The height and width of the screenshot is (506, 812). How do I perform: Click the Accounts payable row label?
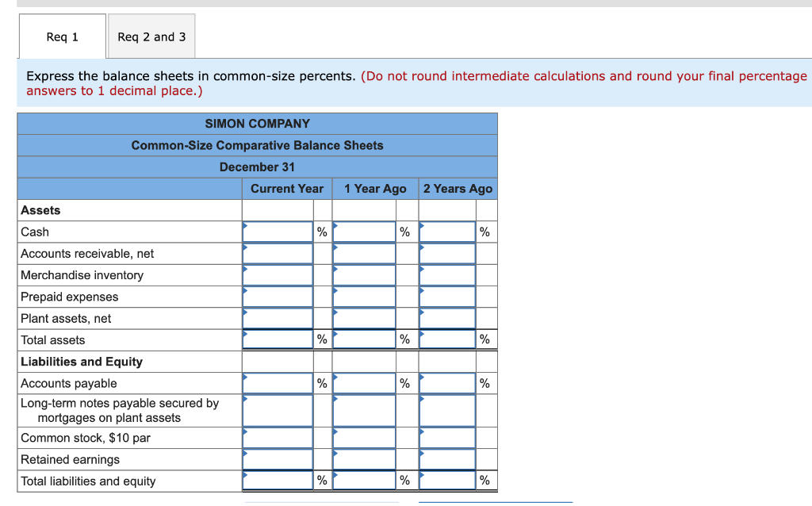(69, 383)
